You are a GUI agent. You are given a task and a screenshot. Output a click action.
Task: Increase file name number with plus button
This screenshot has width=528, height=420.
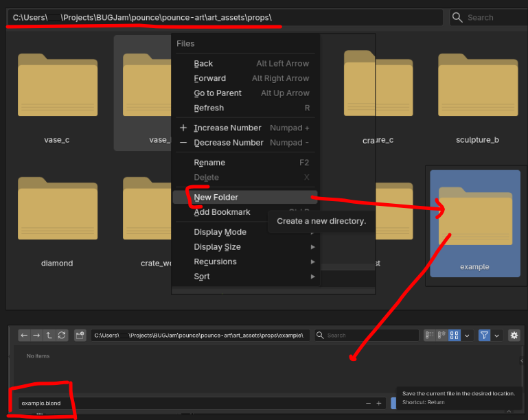[x=378, y=403]
